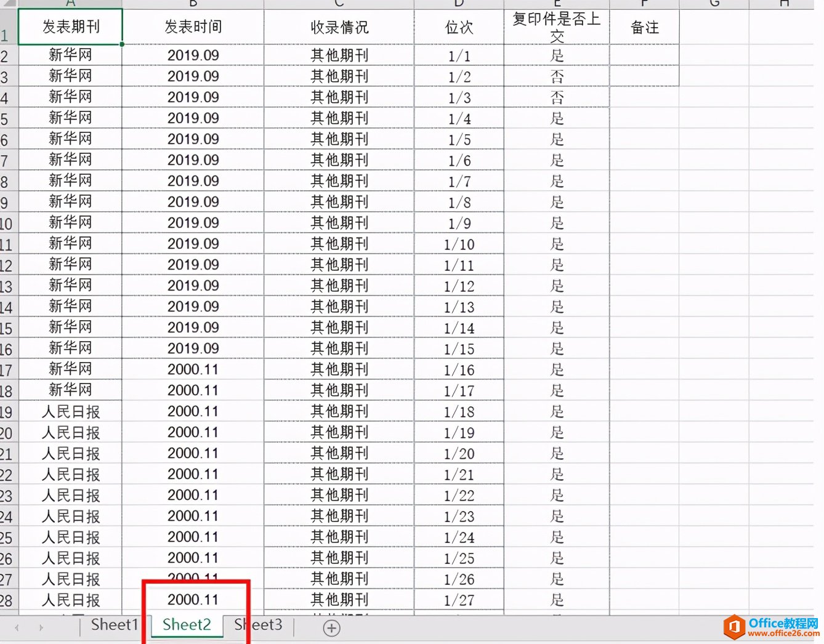
Task: Select the cell showing 1/10
Action: click(459, 244)
